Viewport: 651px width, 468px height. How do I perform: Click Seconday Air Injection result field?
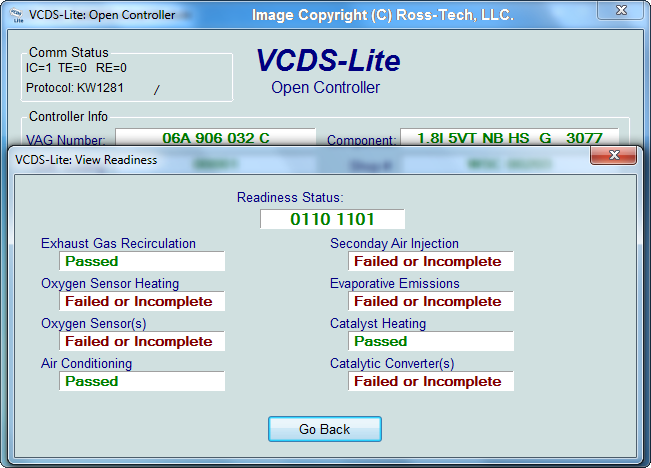click(x=431, y=261)
